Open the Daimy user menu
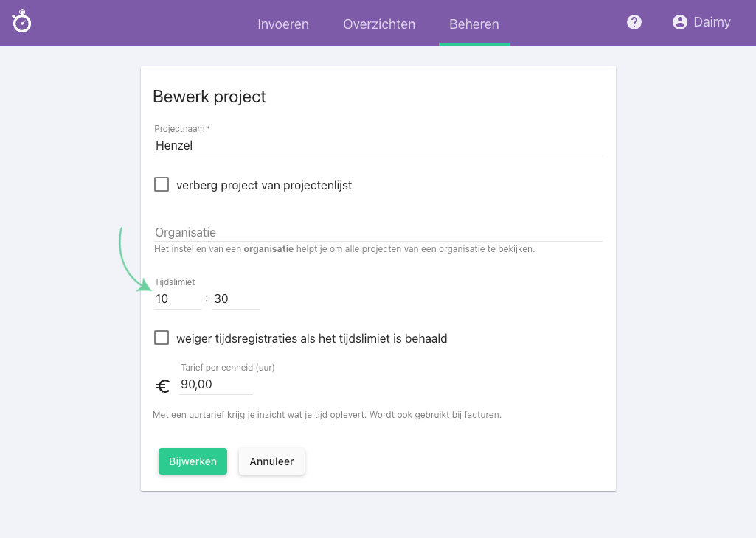The height and width of the screenshot is (538, 756). click(712, 22)
